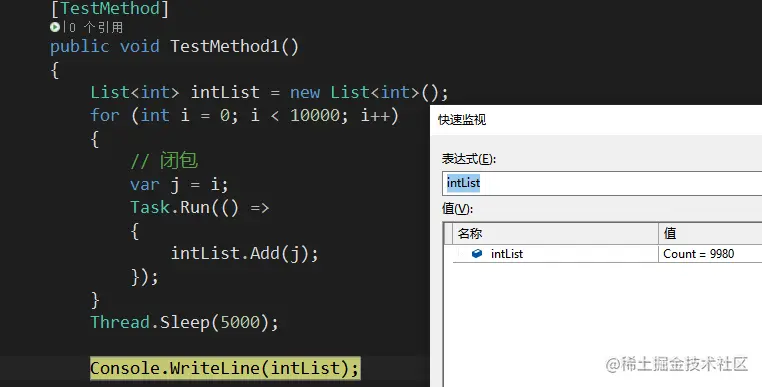Image resolution: width=762 pixels, height=387 pixels.
Task: Click the intList.Add(j) statement
Action: pos(244,253)
